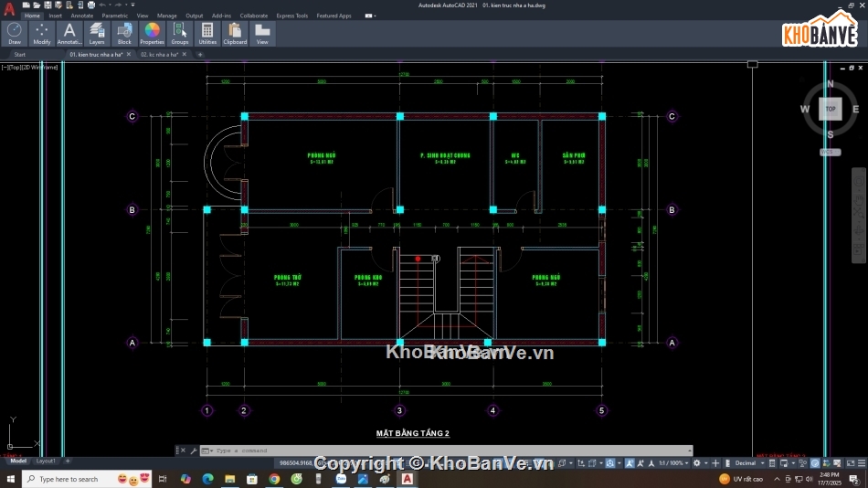Toggle Quick Properties in the status bar
868x488 pixels.
(x=772, y=463)
